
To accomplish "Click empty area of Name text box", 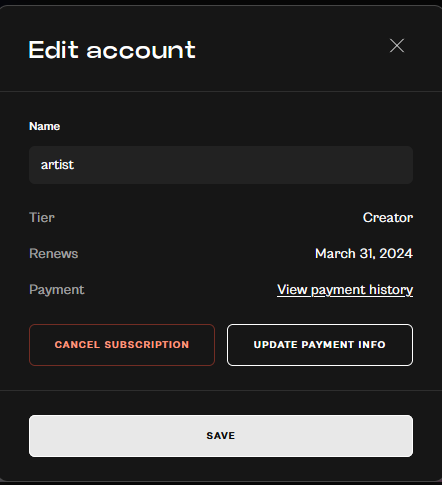I will coord(243,165).
